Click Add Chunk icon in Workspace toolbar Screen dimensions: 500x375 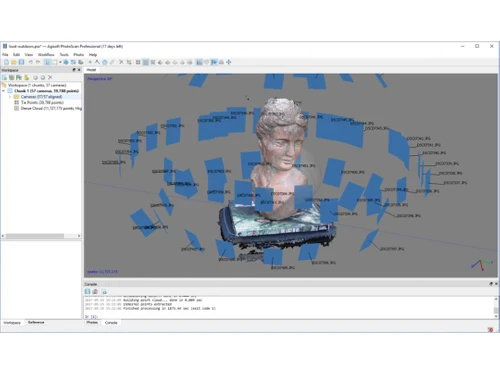coord(5,77)
